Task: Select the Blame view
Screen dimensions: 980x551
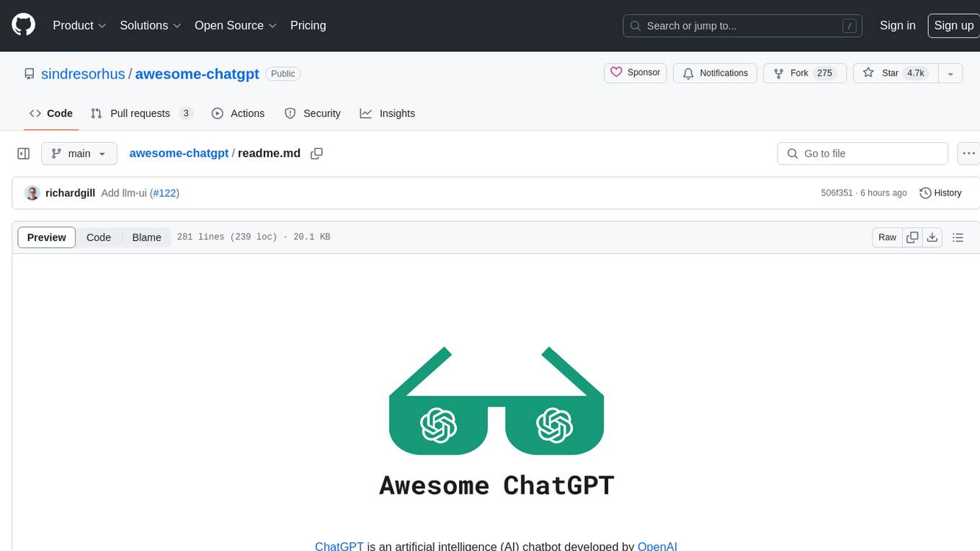Action: [146, 237]
